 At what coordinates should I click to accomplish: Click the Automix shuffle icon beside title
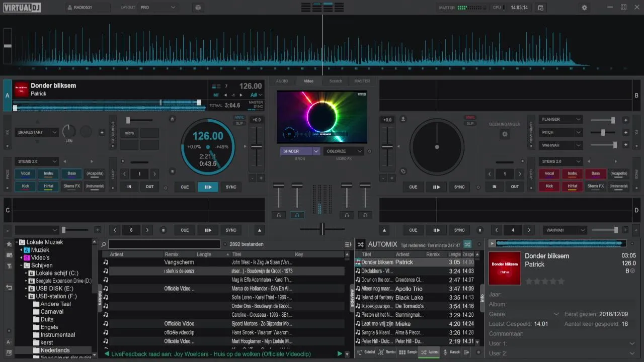(361, 244)
